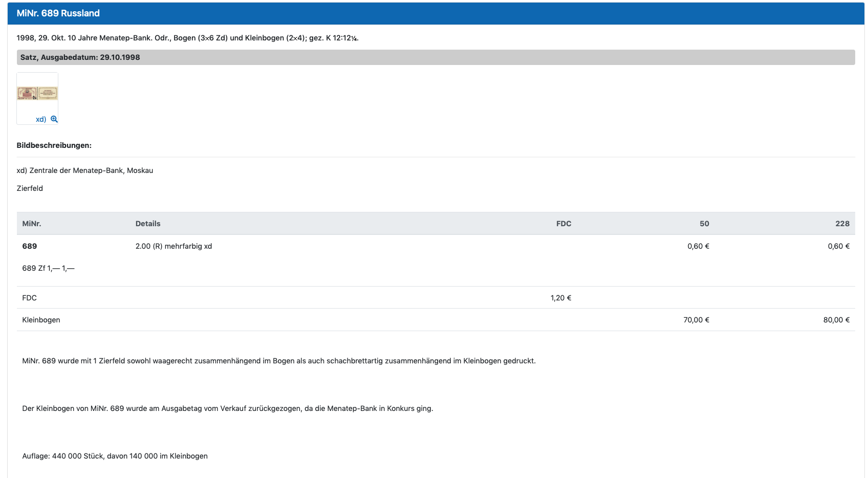Click the magnifier icon beside the xd) link
The height and width of the screenshot is (478, 868).
[x=54, y=119]
